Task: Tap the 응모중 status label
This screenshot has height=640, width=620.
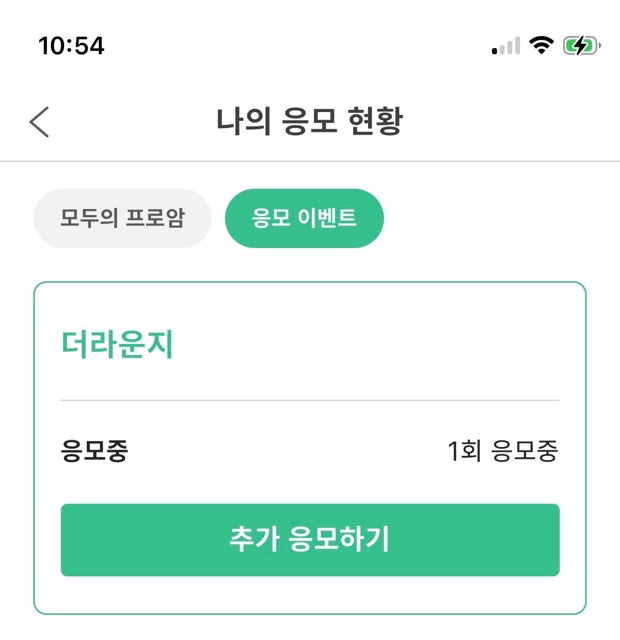Action: click(95, 451)
